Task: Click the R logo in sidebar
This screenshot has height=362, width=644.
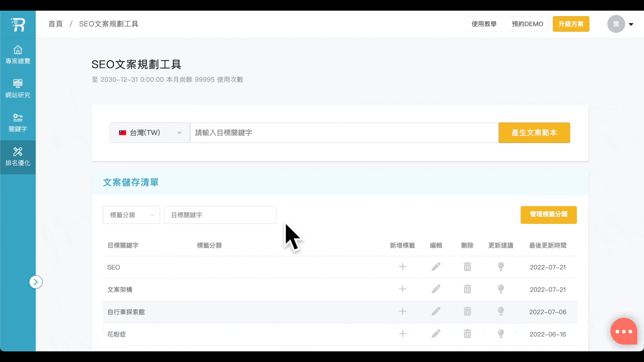Action: point(18,24)
